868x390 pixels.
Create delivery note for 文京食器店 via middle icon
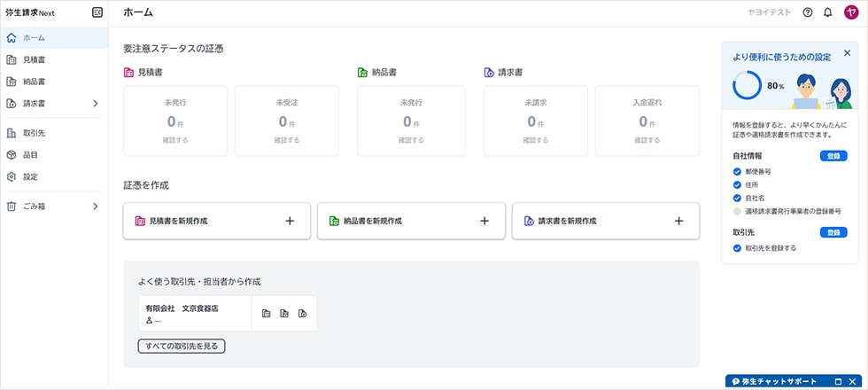click(284, 314)
